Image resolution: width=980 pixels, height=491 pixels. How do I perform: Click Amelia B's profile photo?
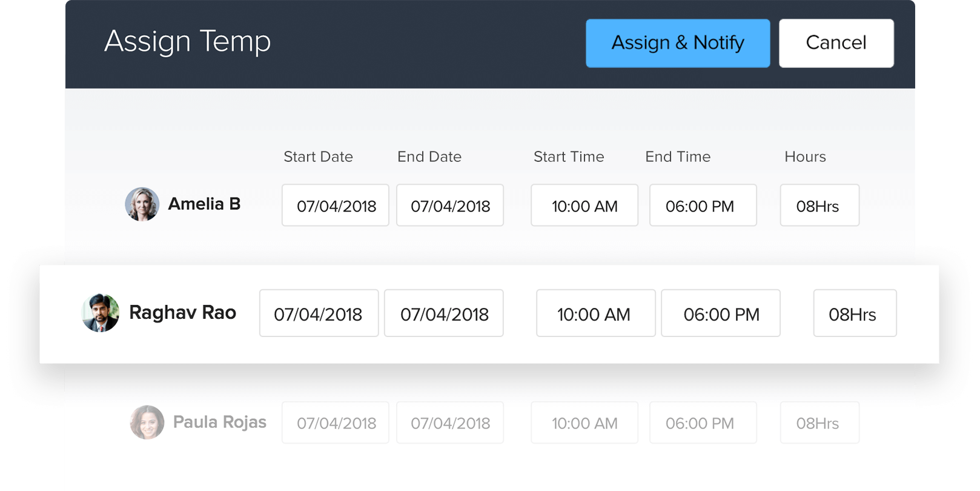142,204
